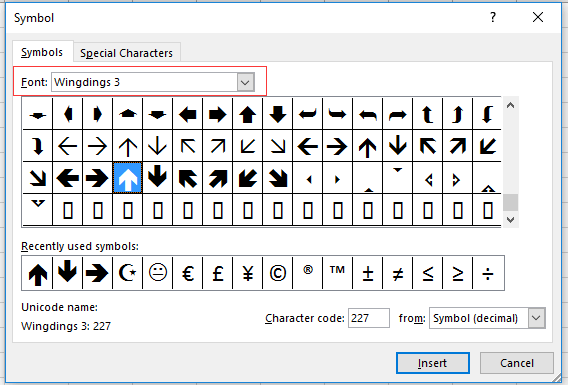Select the neutral face emoji symbol
Screen dimensions: 568x385
click(x=158, y=273)
